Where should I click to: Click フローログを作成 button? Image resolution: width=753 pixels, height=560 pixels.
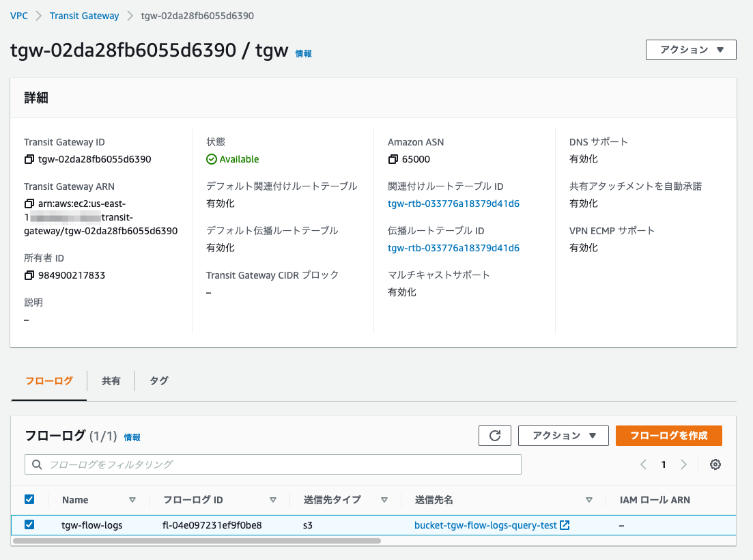[669, 436]
